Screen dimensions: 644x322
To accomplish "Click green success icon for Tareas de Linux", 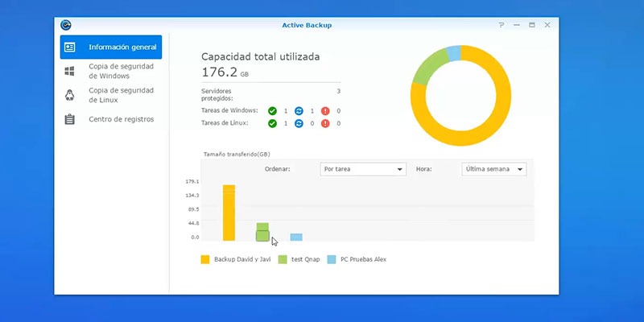I will pos(272,123).
